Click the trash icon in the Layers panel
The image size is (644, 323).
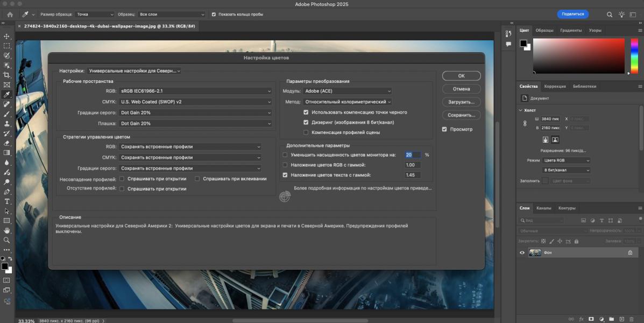pos(632,319)
